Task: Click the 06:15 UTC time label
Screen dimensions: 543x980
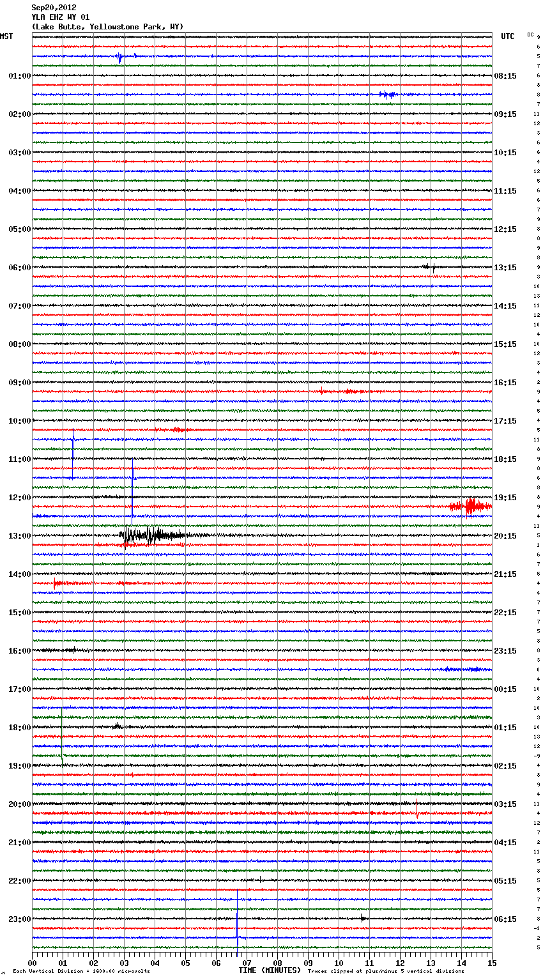Action: pyautogui.click(x=505, y=919)
